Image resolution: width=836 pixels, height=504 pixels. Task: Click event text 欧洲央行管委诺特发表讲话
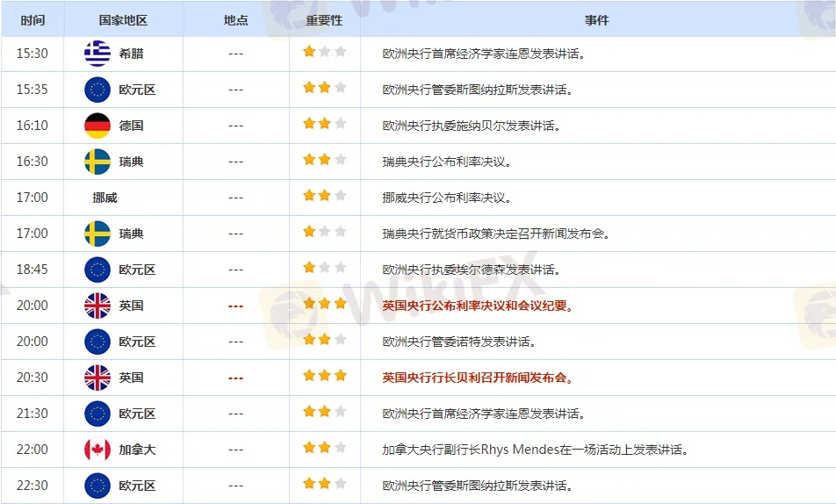459,342
